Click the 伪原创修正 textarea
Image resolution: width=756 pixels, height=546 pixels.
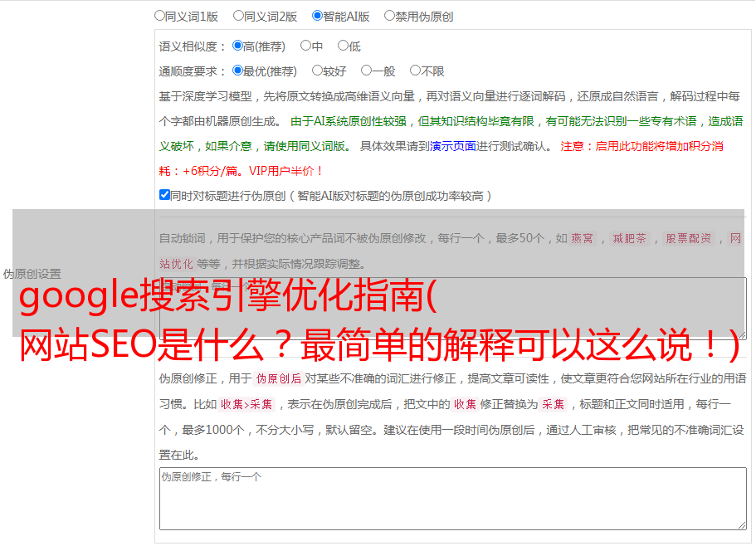click(x=453, y=499)
